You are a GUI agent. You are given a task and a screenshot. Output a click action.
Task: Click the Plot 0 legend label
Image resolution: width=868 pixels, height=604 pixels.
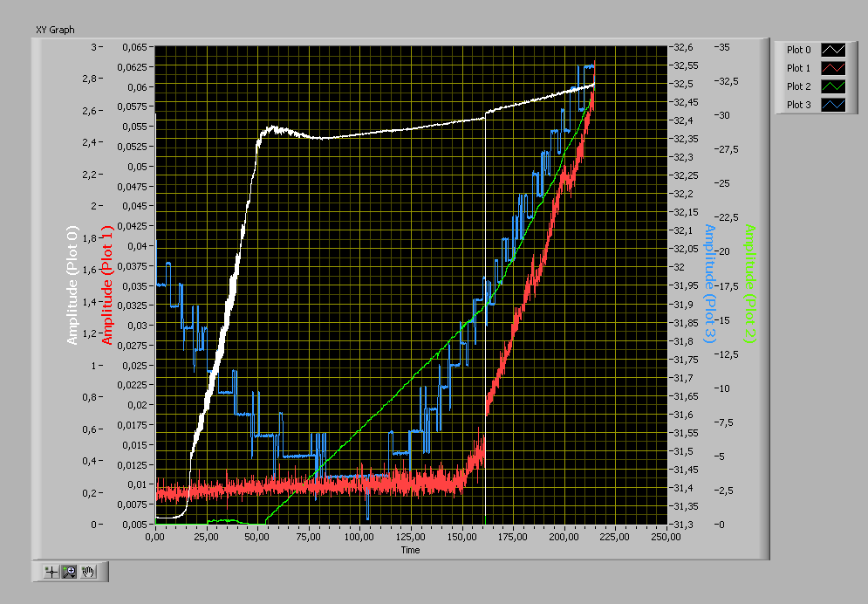pyautogui.click(x=798, y=50)
